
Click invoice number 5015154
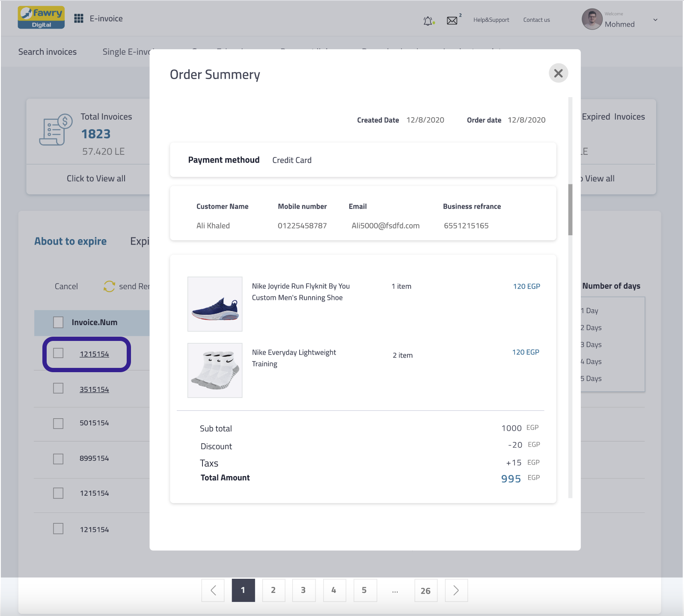coord(94,423)
